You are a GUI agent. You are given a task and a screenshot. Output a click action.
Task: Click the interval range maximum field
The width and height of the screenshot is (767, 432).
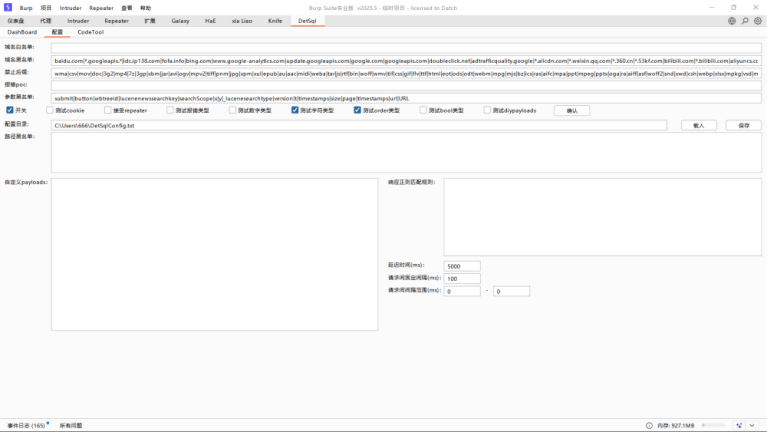[511, 292]
